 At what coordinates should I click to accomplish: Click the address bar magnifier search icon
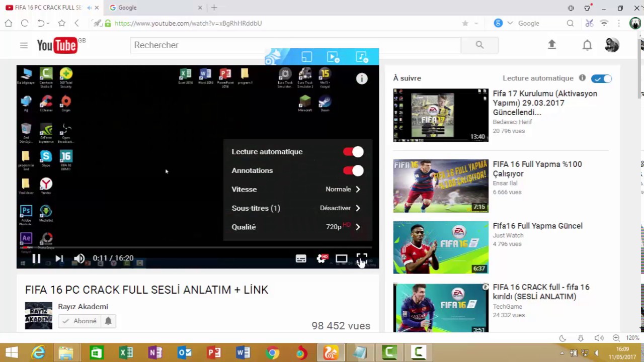pyautogui.click(x=570, y=23)
